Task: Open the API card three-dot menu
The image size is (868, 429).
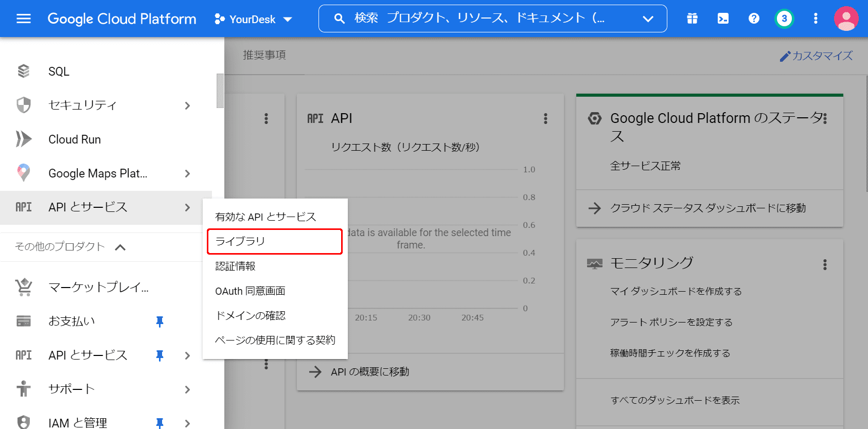Action: click(545, 119)
